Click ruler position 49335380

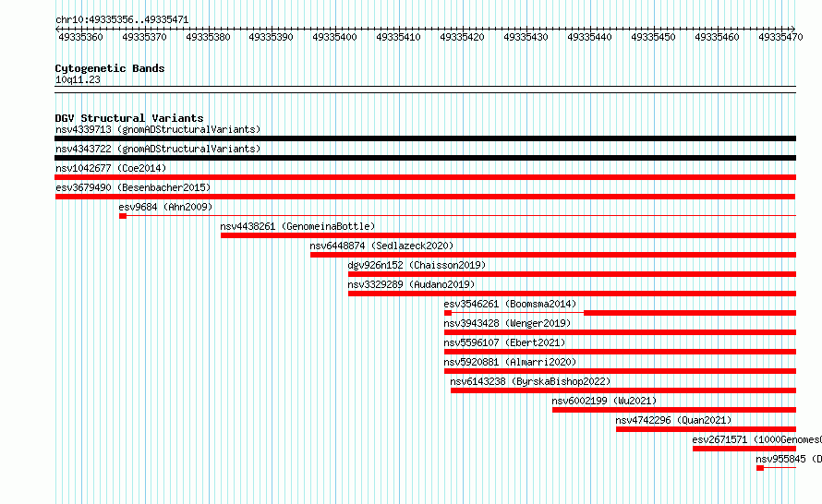[208, 37]
